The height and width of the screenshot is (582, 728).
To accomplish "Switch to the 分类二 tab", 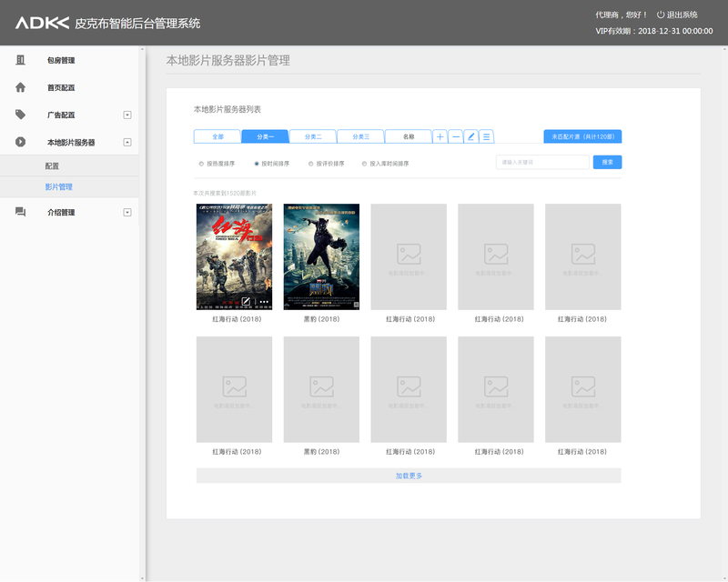I will coord(313,136).
